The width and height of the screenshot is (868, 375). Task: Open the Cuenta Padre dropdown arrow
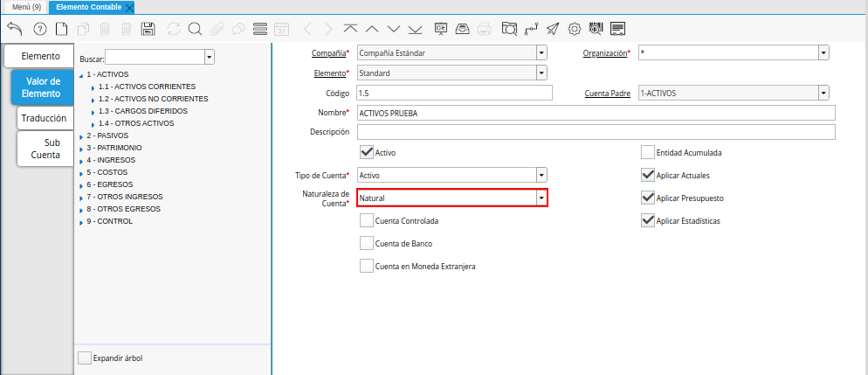click(x=823, y=93)
